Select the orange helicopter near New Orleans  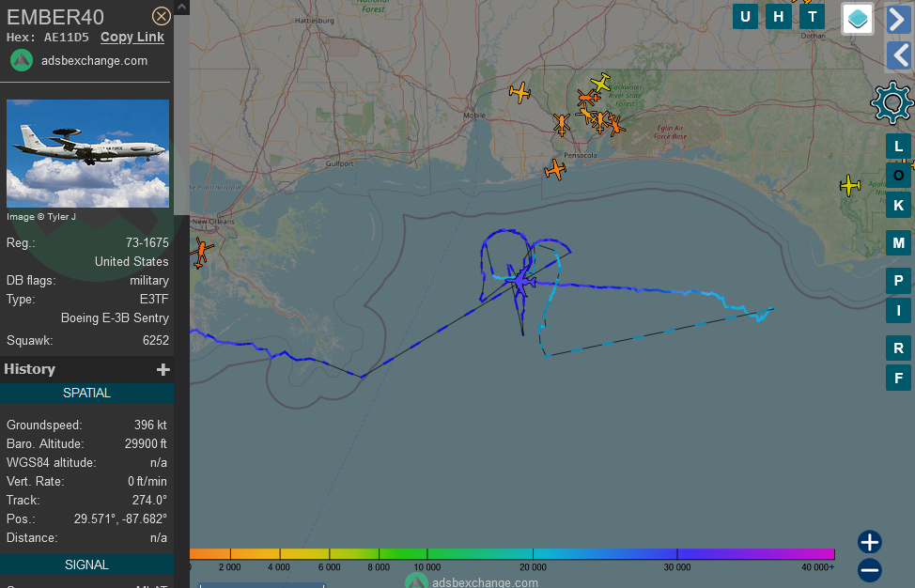click(x=201, y=252)
